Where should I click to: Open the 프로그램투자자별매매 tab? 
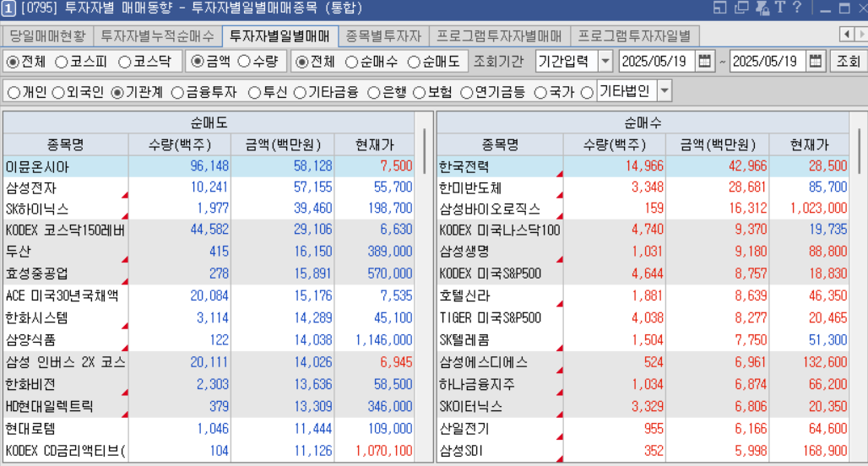(x=499, y=36)
